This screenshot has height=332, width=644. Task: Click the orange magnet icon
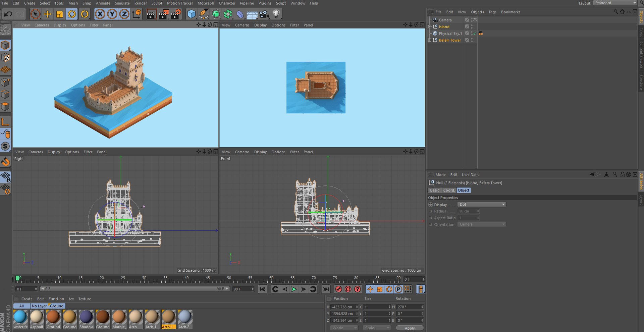click(5, 162)
